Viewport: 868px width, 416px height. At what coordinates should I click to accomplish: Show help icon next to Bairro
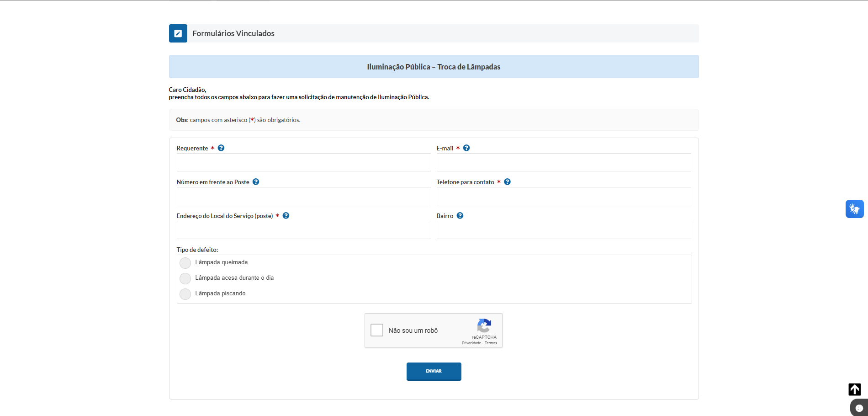tap(460, 216)
